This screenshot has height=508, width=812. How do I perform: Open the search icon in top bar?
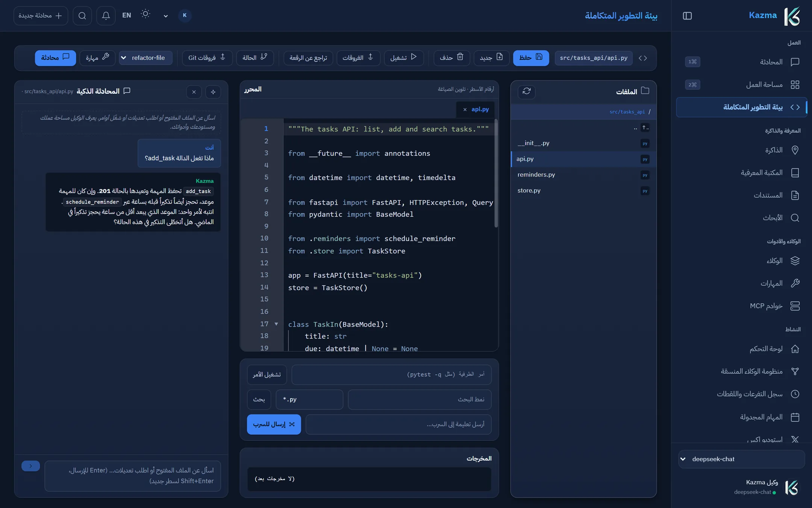[82, 16]
